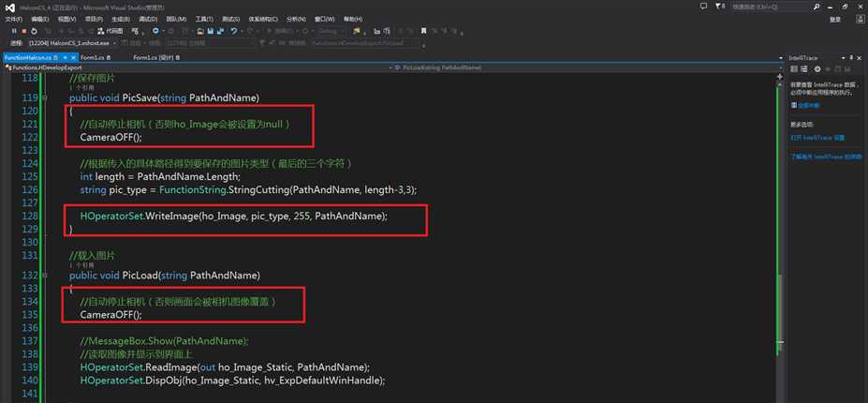Click the first IntelliTrace toolbar view icon

point(794,68)
